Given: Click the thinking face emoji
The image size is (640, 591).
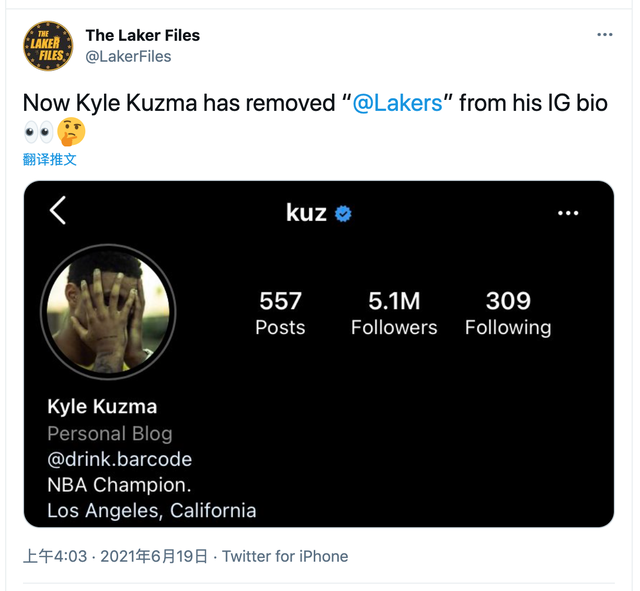Looking at the screenshot, I should click(x=71, y=131).
